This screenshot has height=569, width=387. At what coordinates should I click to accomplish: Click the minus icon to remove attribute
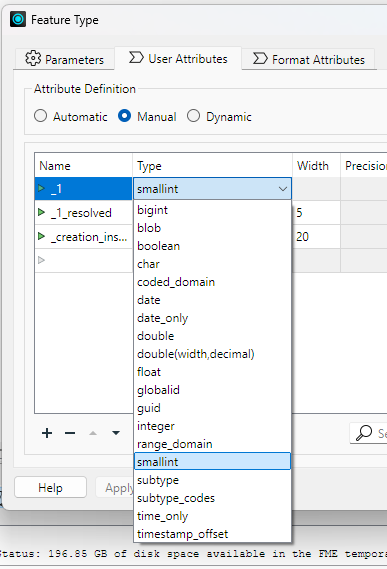[70, 433]
